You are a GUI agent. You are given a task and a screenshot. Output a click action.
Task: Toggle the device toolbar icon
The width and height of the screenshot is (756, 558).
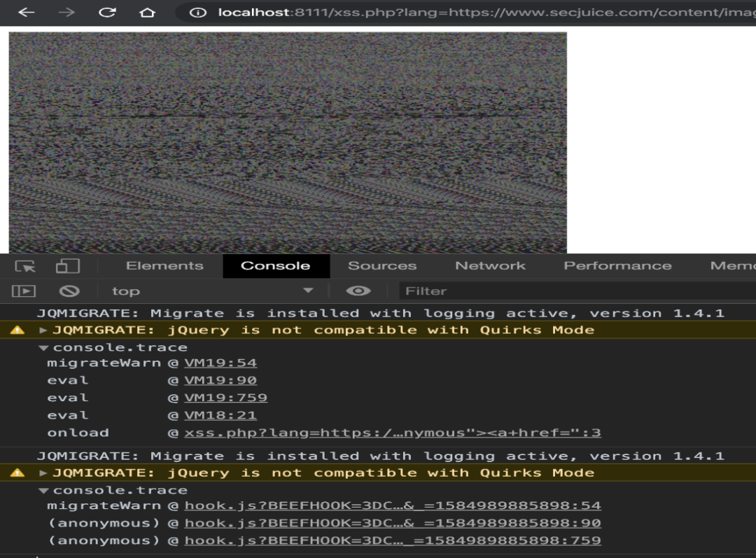(x=67, y=266)
